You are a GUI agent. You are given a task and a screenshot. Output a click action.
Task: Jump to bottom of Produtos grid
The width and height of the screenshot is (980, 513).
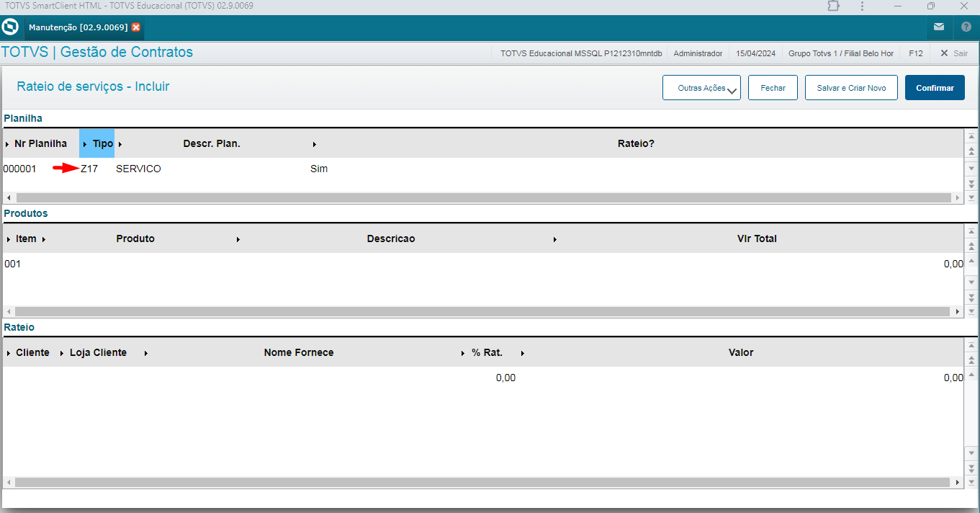click(x=971, y=311)
